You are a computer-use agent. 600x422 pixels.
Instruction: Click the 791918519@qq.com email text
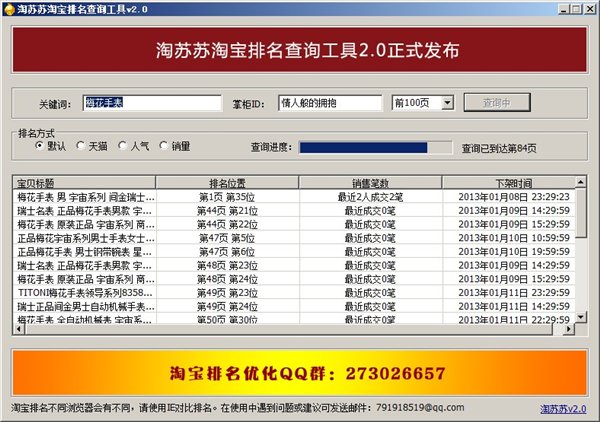420,407
